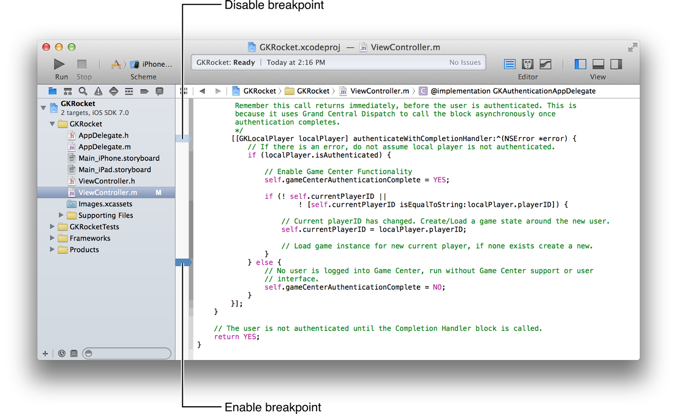Click the disabled breakpoint in the gutter
The width and height of the screenshot is (677, 414).
point(183,139)
